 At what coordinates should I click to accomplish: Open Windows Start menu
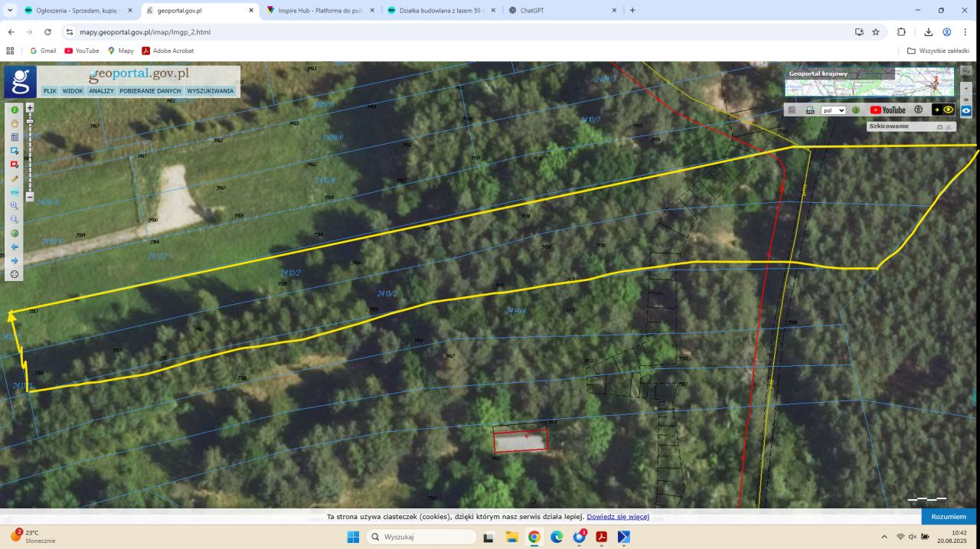point(353,537)
